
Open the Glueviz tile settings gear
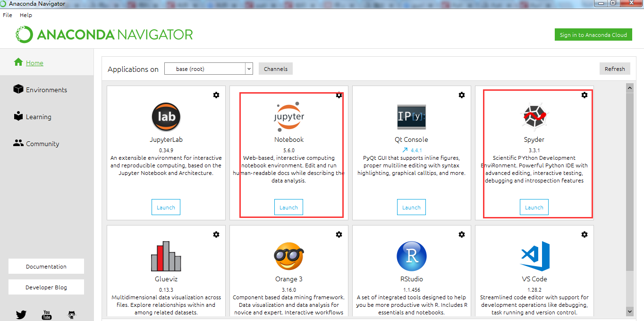tap(216, 234)
